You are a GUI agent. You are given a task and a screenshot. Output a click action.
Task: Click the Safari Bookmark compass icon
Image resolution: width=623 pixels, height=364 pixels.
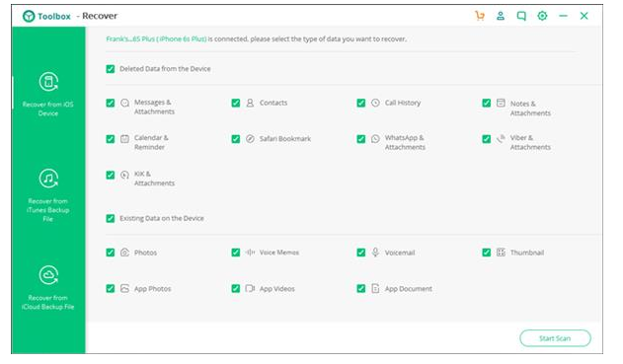click(x=250, y=139)
